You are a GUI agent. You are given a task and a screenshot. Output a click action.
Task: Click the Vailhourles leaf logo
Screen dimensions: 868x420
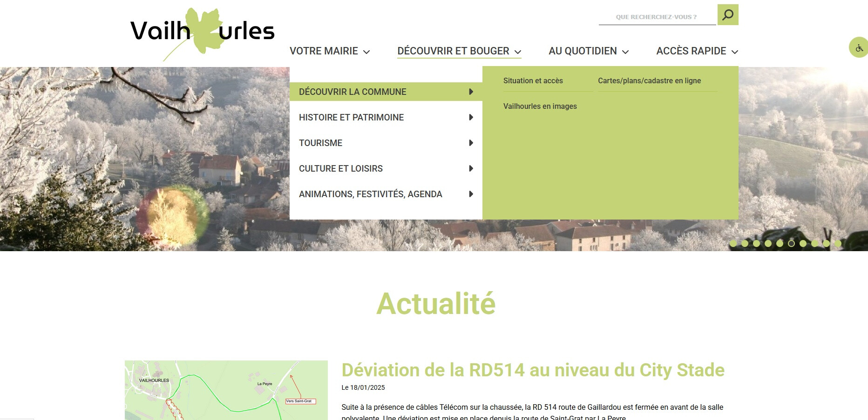tap(202, 32)
